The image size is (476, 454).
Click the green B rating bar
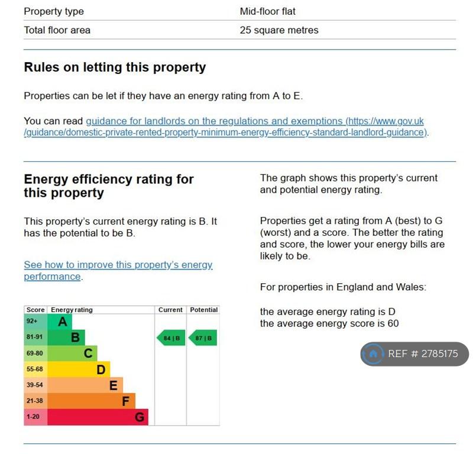click(x=66, y=338)
